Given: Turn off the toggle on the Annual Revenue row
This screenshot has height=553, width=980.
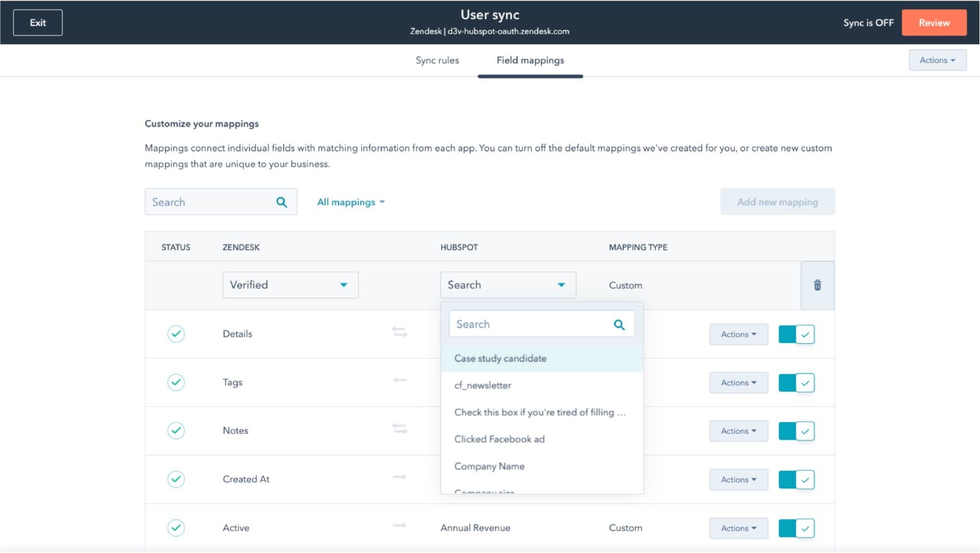Looking at the screenshot, I should 797,528.
